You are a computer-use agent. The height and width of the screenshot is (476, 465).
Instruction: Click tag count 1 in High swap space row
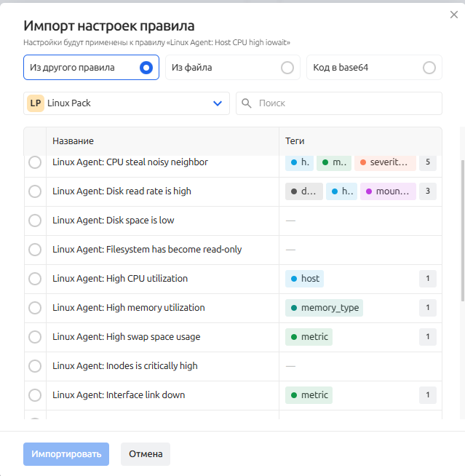click(428, 337)
